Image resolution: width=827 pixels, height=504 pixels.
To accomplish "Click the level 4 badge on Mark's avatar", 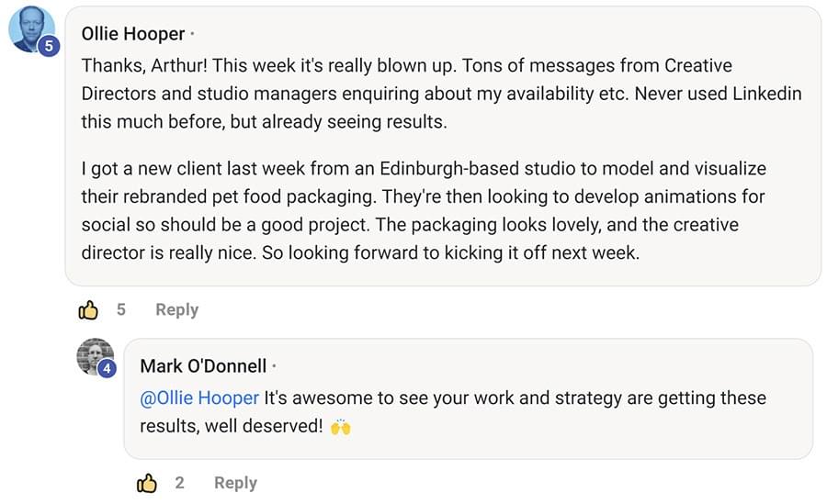I will [x=108, y=368].
